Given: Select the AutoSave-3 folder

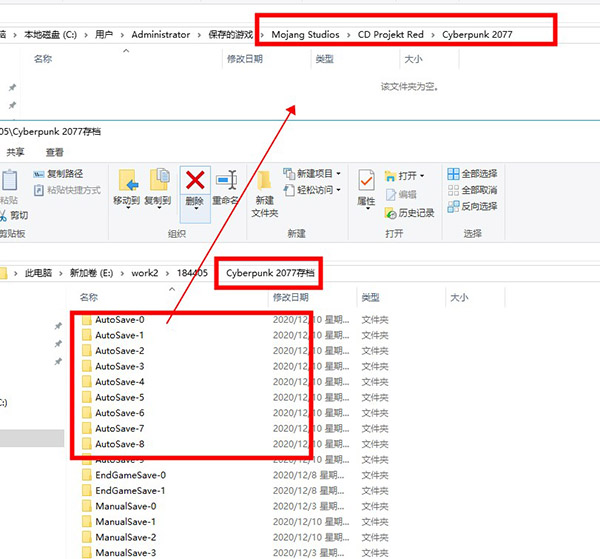Looking at the screenshot, I should [120, 367].
